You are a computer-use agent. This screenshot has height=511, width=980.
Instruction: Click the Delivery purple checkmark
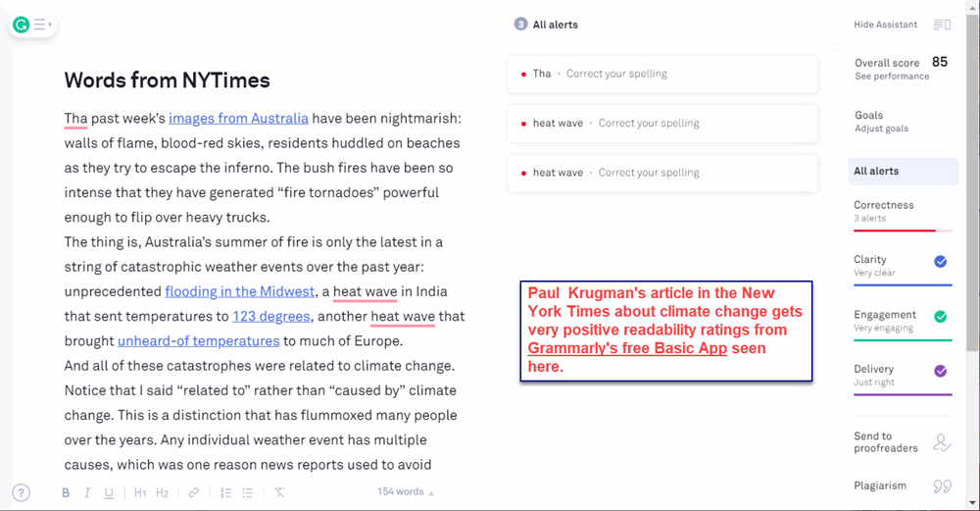941,371
